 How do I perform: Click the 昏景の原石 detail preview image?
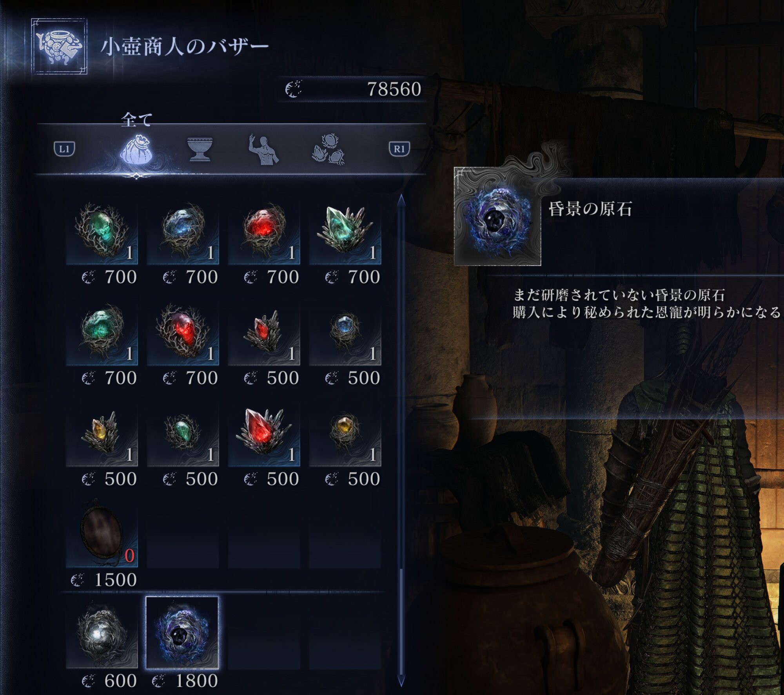pyautogui.click(x=497, y=217)
